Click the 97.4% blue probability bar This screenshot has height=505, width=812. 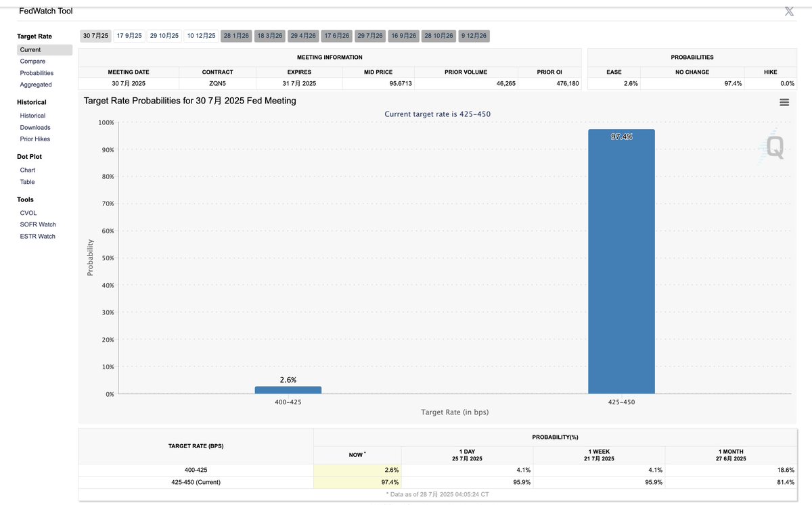[621, 262]
